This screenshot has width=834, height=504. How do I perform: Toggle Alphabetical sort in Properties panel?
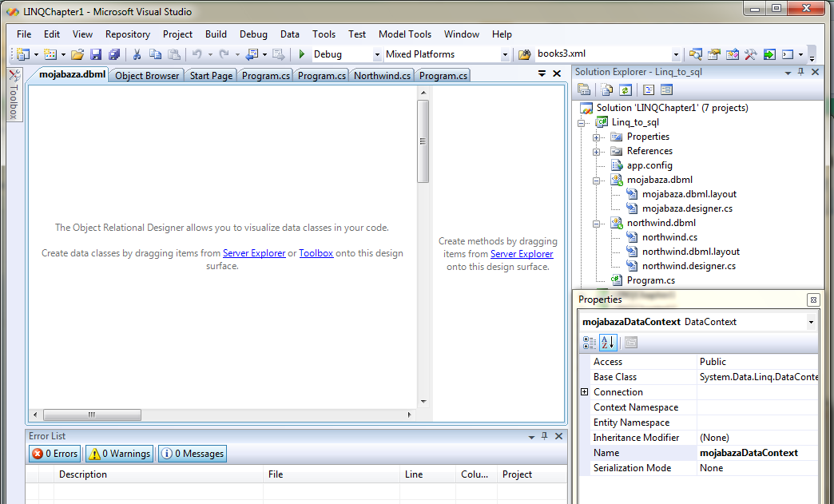click(608, 343)
